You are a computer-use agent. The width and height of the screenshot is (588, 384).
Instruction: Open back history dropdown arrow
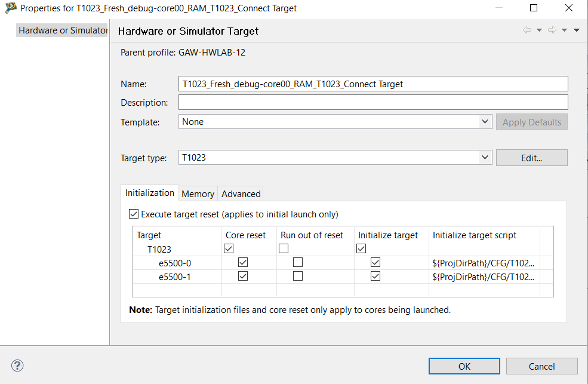click(x=539, y=30)
